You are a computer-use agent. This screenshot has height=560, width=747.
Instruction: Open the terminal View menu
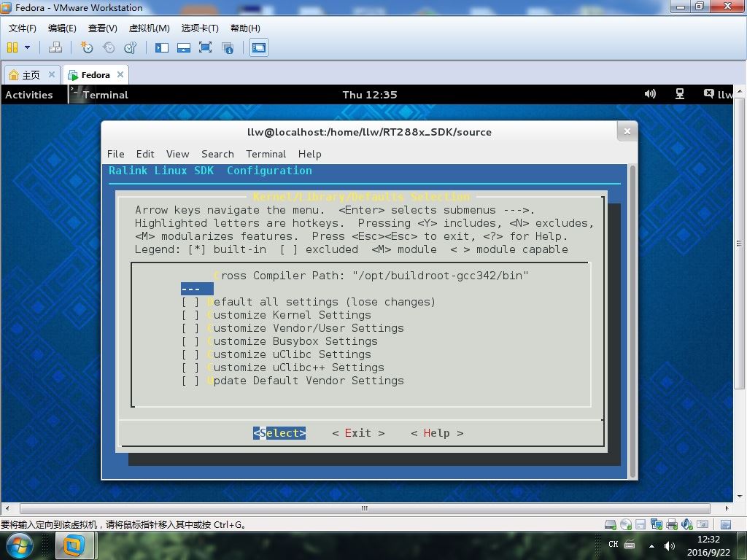pos(178,154)
